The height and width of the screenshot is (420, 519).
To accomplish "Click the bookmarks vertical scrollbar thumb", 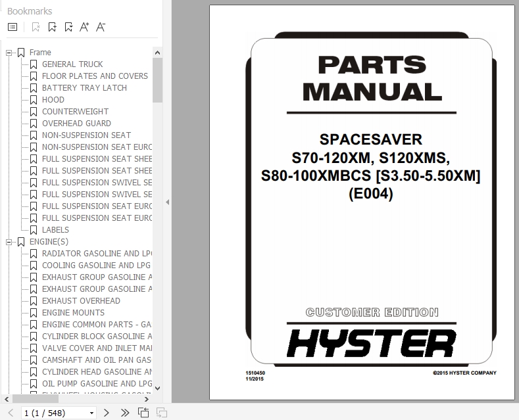I will (x=158, y=80).
